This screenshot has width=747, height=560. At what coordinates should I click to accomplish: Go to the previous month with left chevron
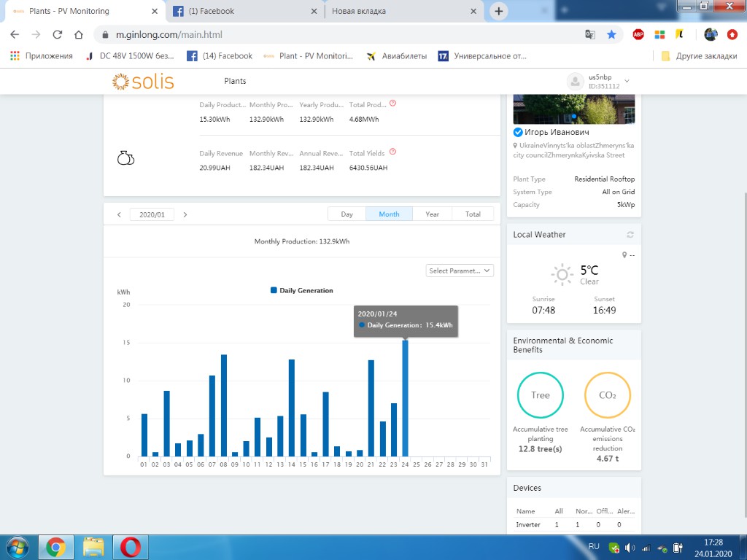click(x=119, y=215)
